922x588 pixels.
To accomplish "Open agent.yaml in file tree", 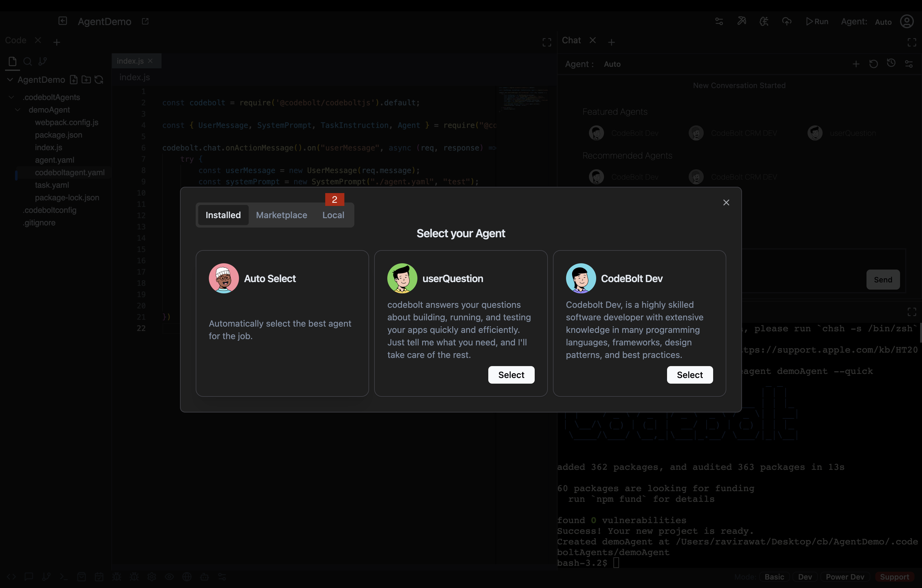I will (55, 160).
